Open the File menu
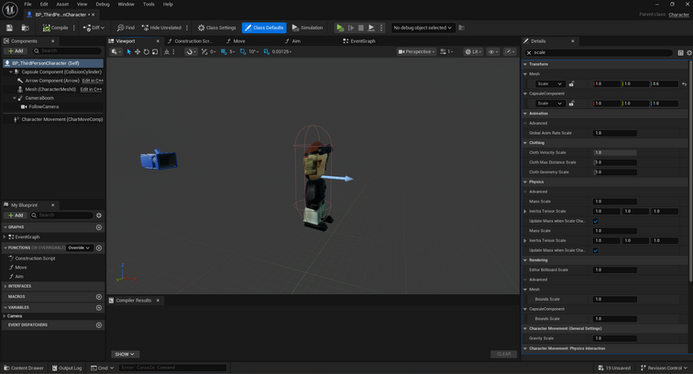The image size is (693, 374). (27, 4)
